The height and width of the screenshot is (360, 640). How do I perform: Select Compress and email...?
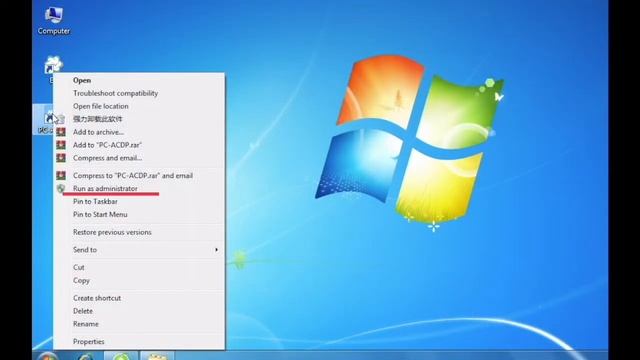coord(139,158)
